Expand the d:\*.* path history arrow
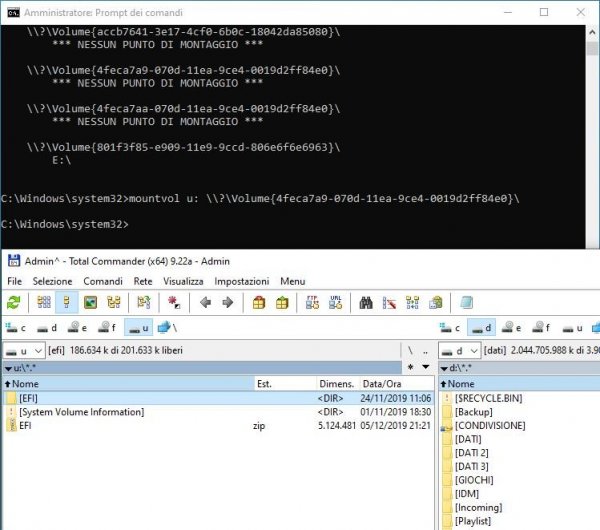Image resolution: width=600 pixels, height=530 pixels. pyautogui.click(x=444, y=369)
